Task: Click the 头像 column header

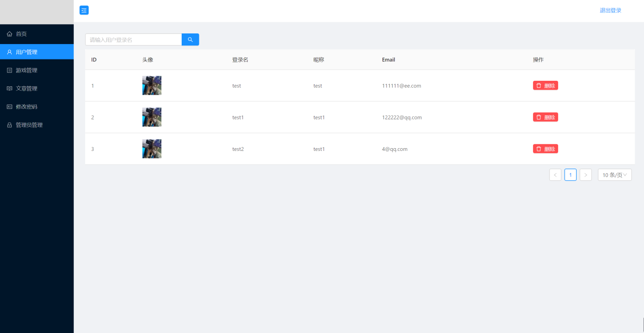Action: click(148, 59)
